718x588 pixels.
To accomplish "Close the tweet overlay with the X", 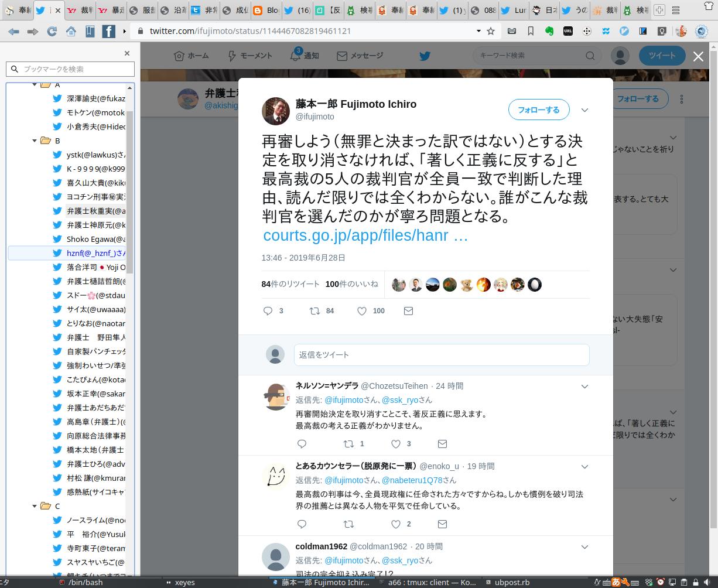I will point(698,56).
